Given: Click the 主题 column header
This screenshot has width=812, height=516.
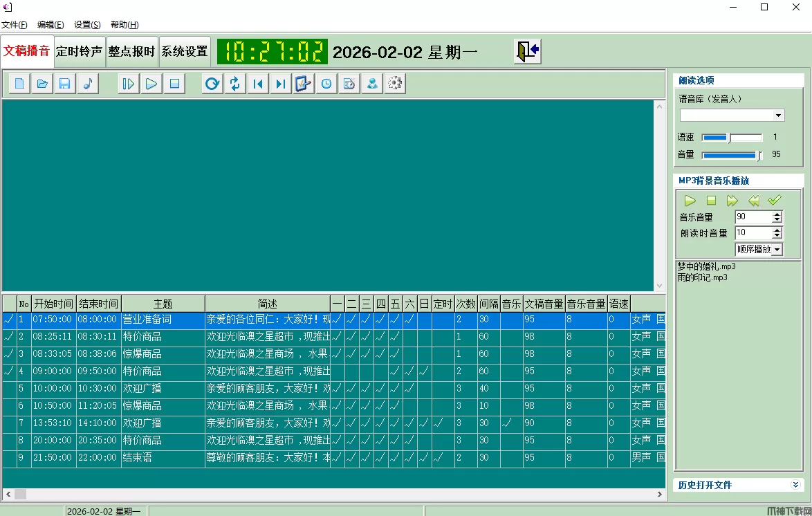Looking at the screenshot, I should tap(163, 304).
